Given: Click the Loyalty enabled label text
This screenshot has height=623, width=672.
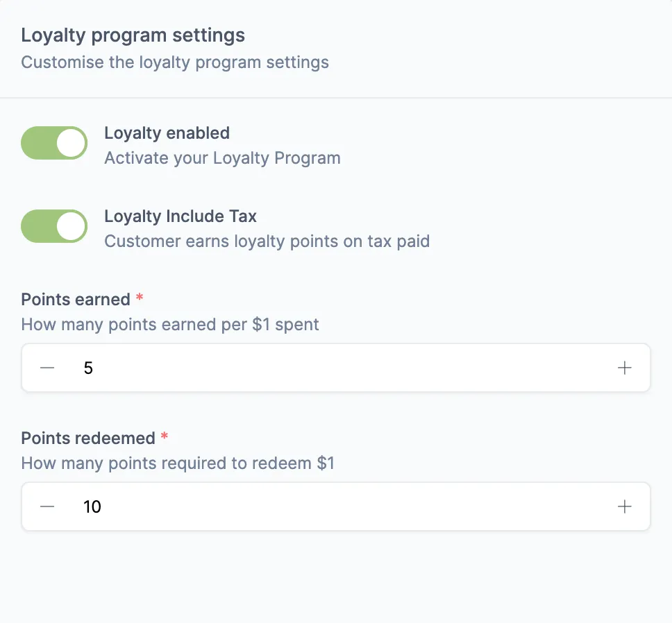Looking at the screenshot, I should click(x=167, y=133).
